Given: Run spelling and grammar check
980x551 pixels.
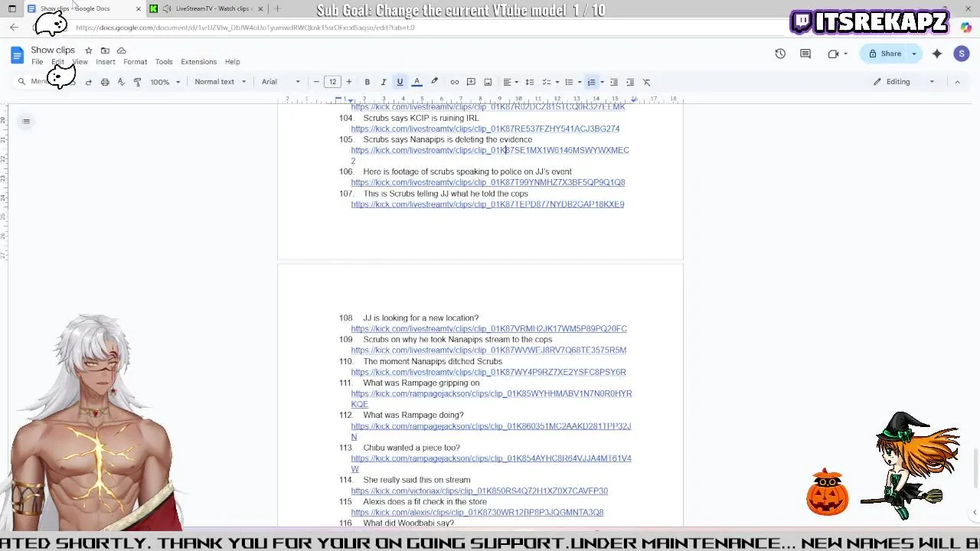Looking at the screenshot, I should click(x=121, y=82).
